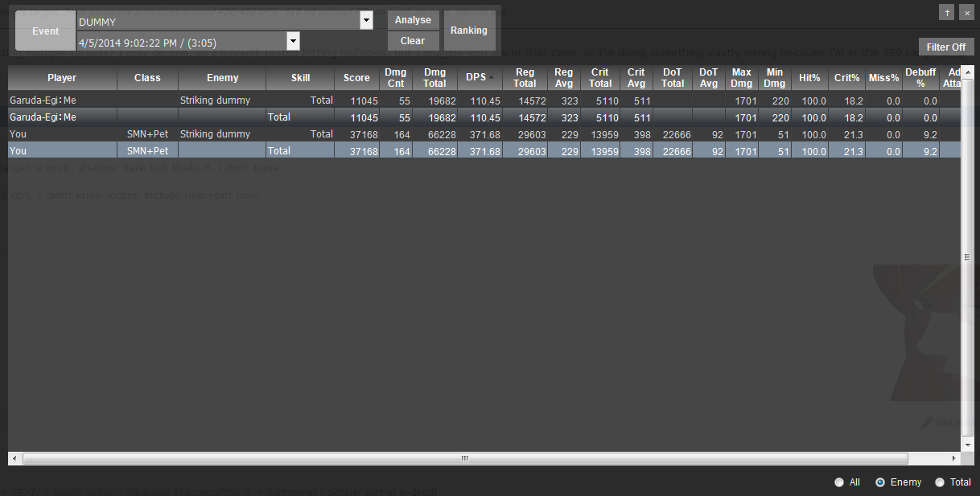Image resolution: width=980 pixels, height=496 pixels.
Task: Click the DPS column sort arrow
Action: (x=492, y=76)
